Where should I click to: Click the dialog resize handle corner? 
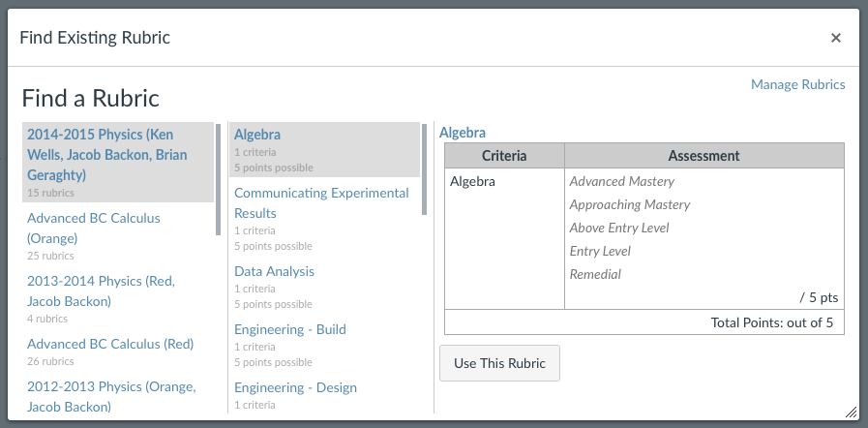852,412
